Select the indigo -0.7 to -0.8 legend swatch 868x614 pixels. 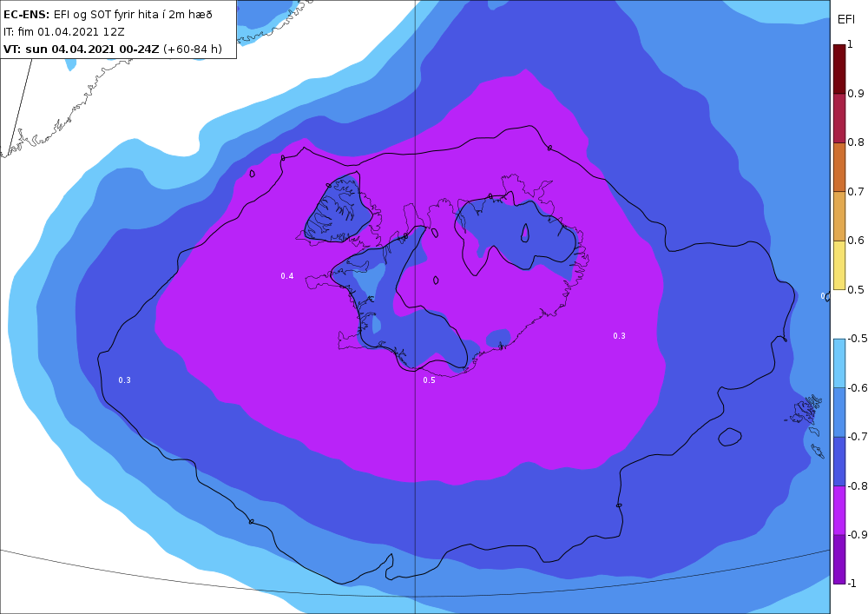839,461
